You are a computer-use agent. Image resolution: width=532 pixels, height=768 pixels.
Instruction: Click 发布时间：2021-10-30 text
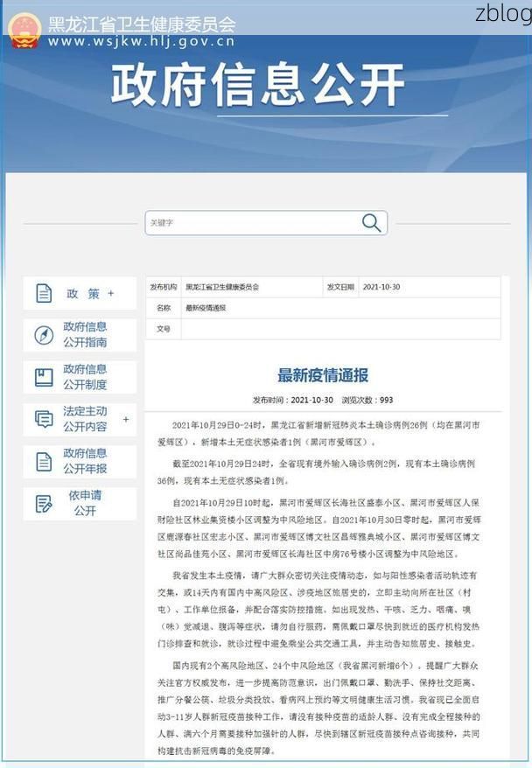[x=293, y=400]
